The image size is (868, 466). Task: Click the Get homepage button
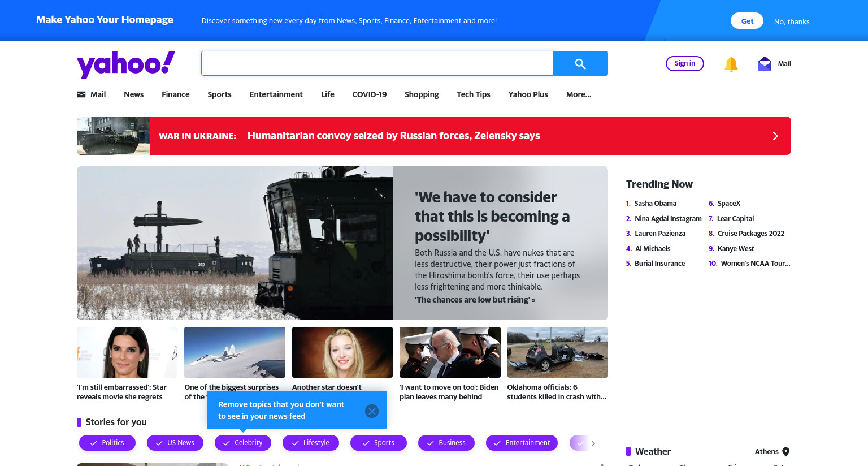[747, 21]
